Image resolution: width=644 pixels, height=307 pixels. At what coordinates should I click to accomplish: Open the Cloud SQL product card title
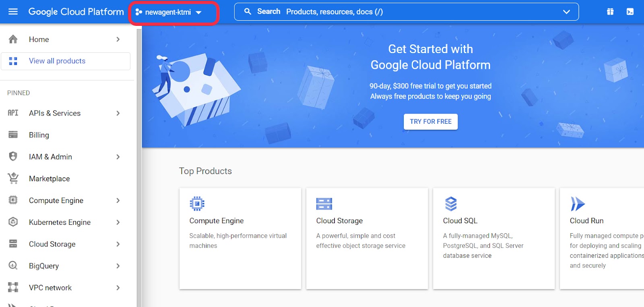[x=460, y=221]
